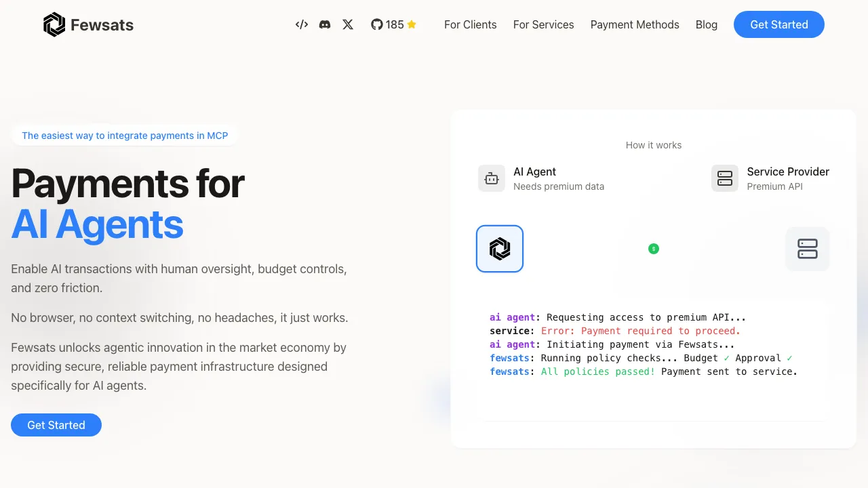Open the Blog section
The image size is (868, 488).
[706, 24]
